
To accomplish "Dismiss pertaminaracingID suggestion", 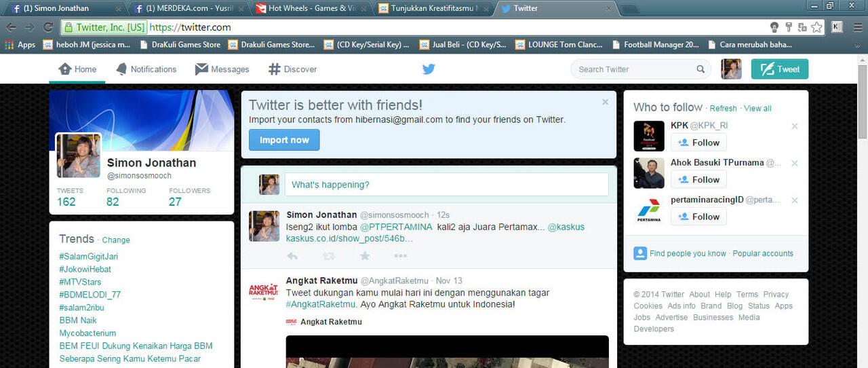I will (795, 200).
